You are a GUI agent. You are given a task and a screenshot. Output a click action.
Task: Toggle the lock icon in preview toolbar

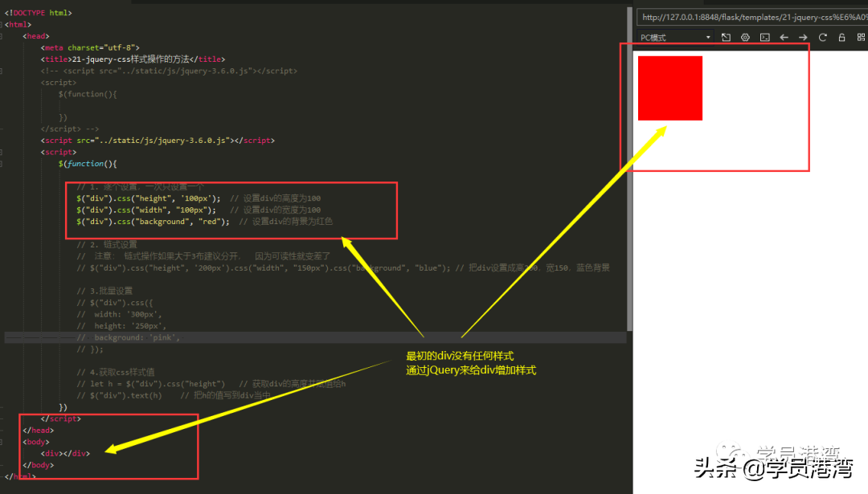point(841,37)
